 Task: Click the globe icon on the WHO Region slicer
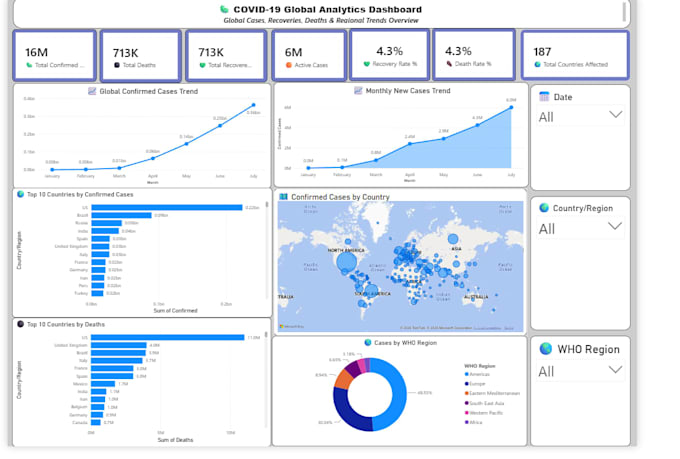546,348
